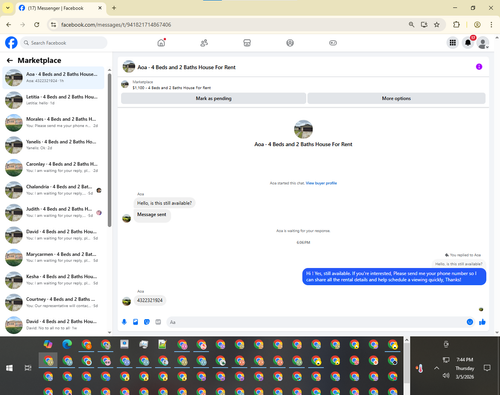The width and height of the screenshot is (500, 395).
Task: Open the Chrome profile icon
Action: point(477,25)
